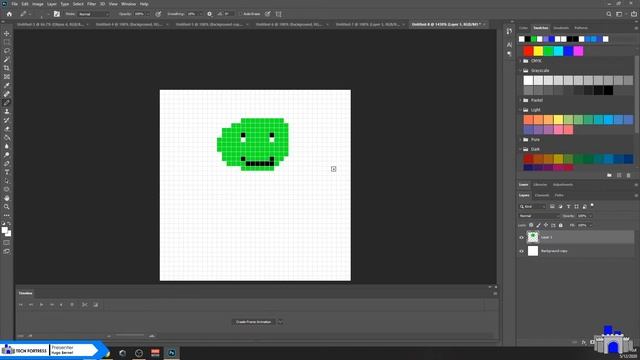The width and height of the screenshot is (640, 360).
Task: Select the Lasso tool
Action: point(7,51)
